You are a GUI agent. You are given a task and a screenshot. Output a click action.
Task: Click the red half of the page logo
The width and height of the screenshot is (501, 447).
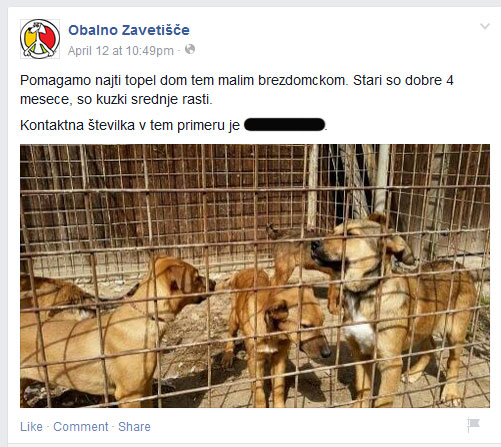[49, 37]
